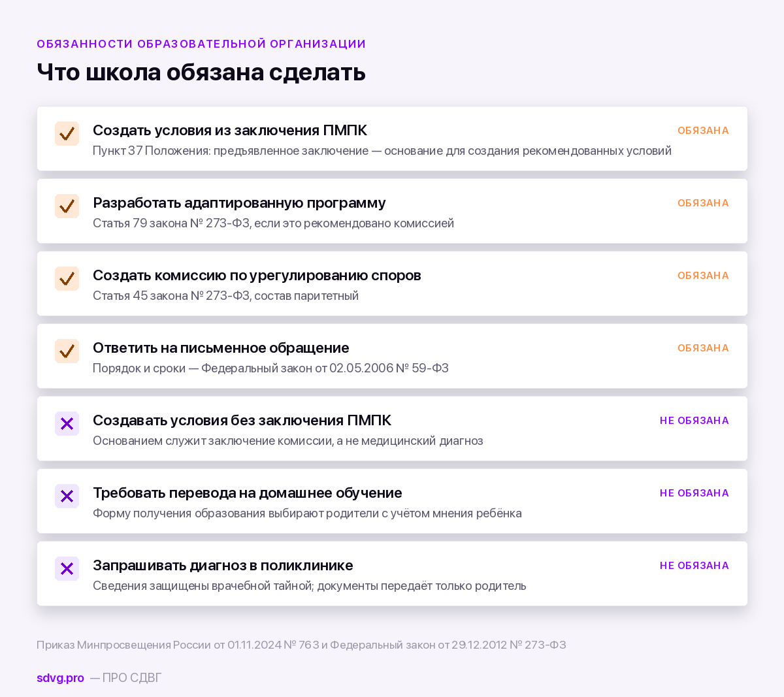784x697 pixels.
Task: Click description "Форму получения образования выбирают родители"
Action: coord(307,513)
